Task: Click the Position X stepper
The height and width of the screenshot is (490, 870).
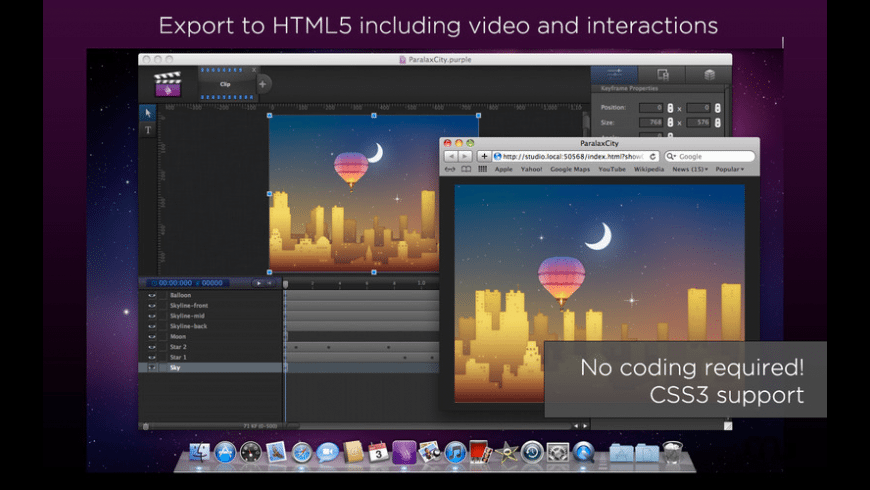Action: click(x=670, y=107)
